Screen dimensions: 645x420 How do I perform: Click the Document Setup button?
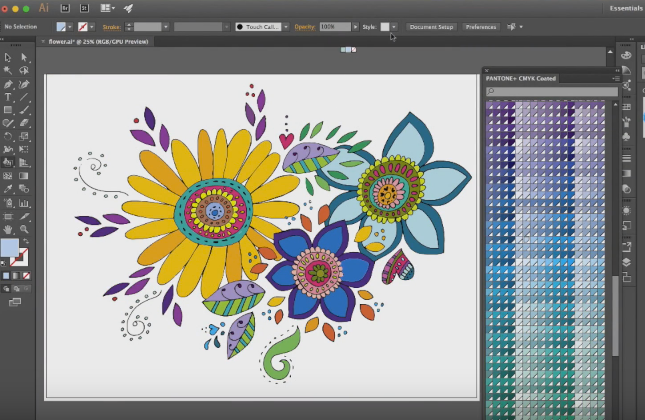[x=431, y=27]
